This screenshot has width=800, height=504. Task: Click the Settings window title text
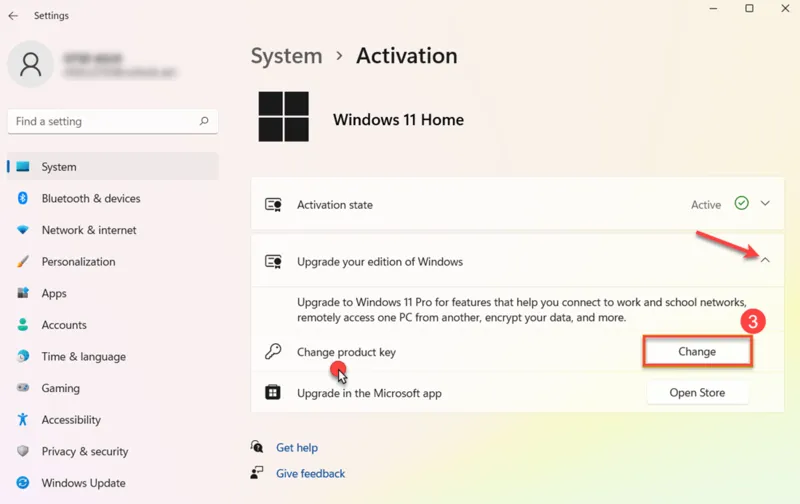tap(51, 16)
